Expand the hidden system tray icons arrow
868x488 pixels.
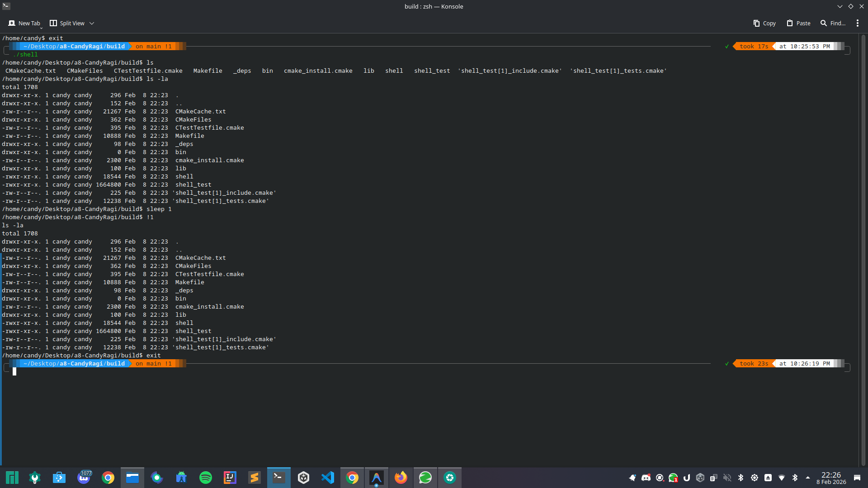[x=808, y=478]
